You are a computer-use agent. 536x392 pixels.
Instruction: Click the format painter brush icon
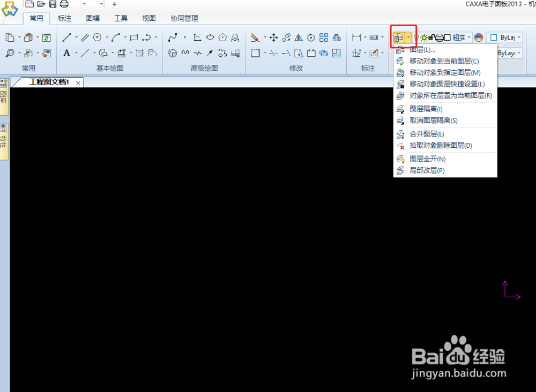[x=47, y=53]
